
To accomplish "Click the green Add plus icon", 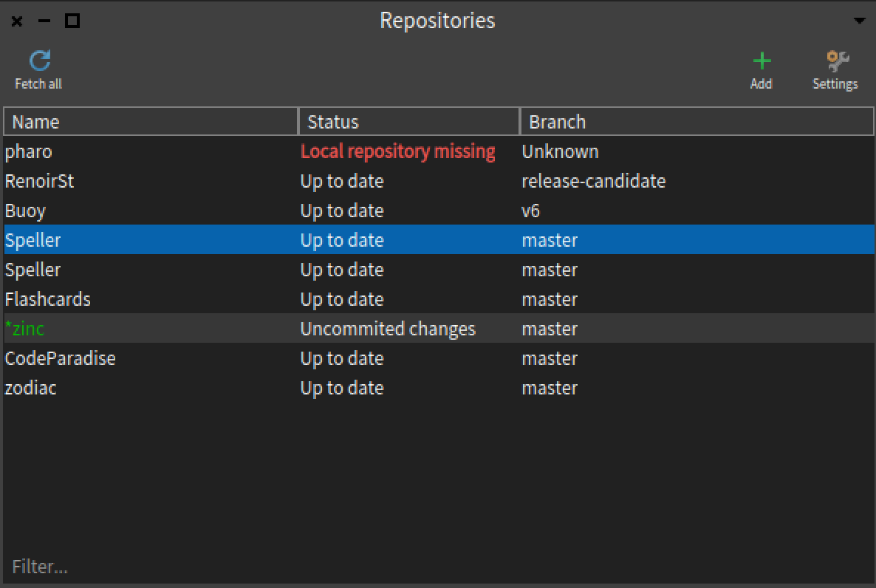I will (761, 61).
